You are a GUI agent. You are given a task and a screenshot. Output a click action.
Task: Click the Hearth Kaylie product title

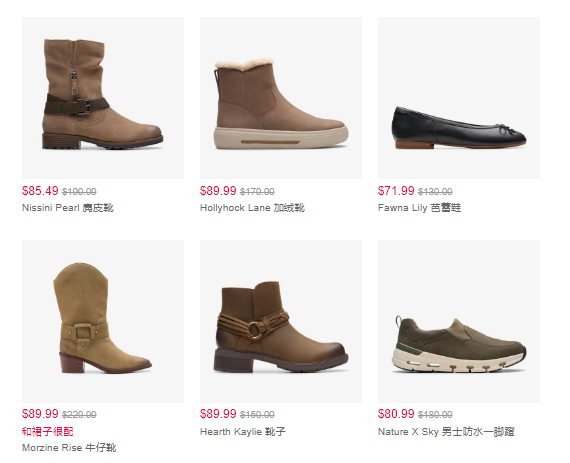pos(243,432)
